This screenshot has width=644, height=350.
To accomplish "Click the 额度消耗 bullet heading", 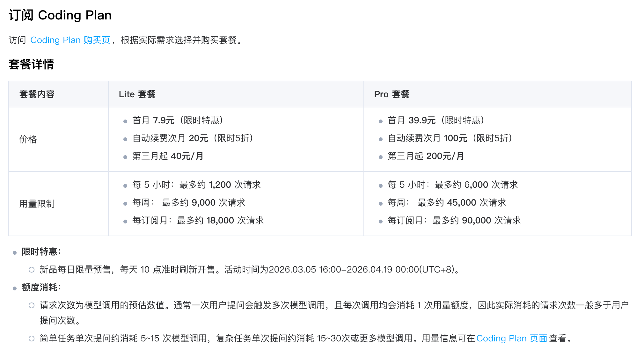I will coord(41,288).
